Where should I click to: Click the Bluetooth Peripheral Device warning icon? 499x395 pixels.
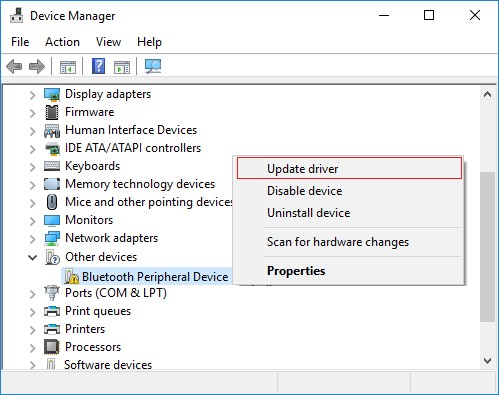pyautogui.click(x=71, y=276)
